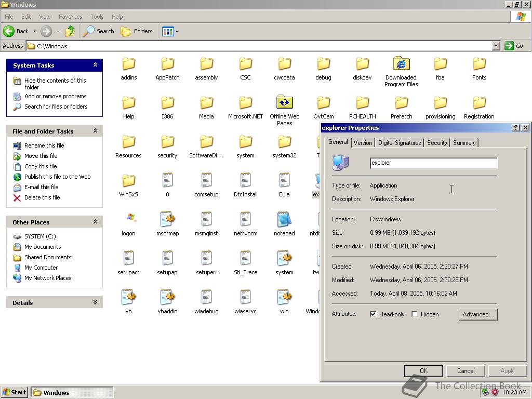Select the Prefetch folder
The width and height of the screenshot is (532, 399).
[402, 108]
